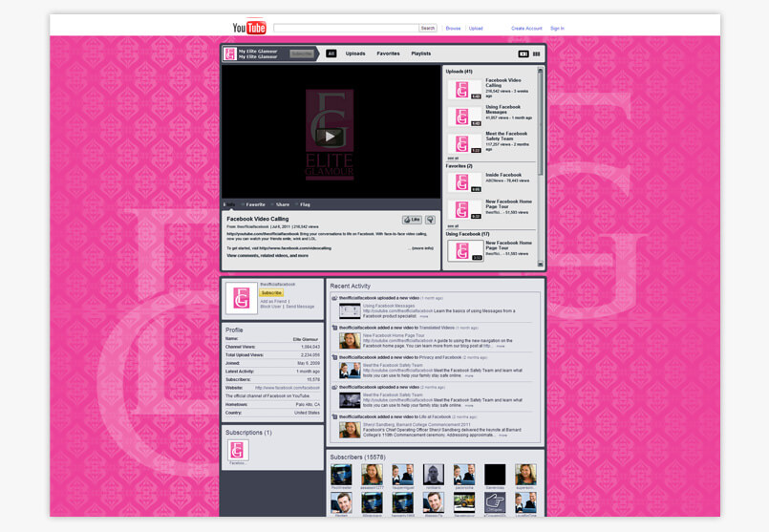Expand Using Facebook Messages activity with more

click(x=424, y=317)
